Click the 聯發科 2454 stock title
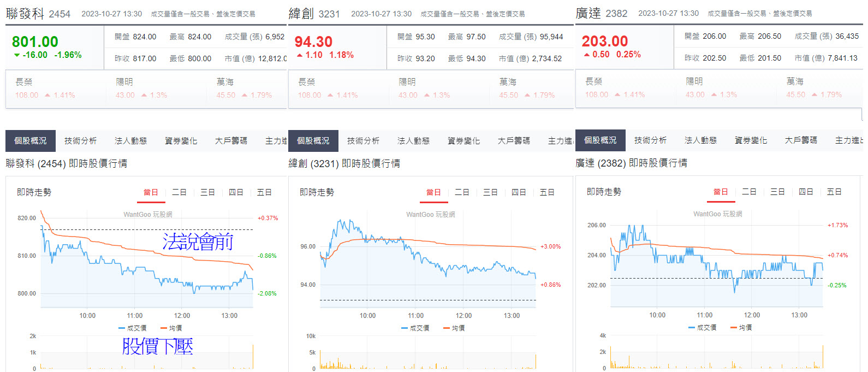This screenshot has height=372, width=868. tap(38, 14)
